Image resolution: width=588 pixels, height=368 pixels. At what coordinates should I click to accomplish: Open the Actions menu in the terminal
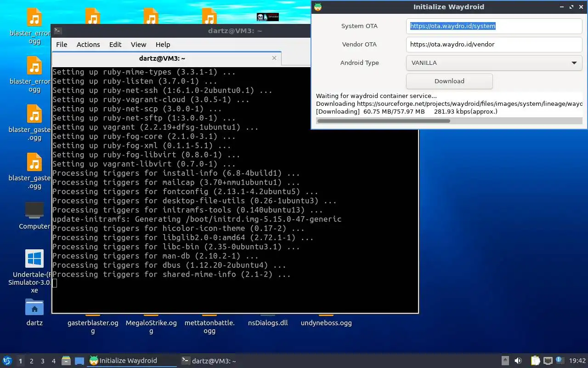88,45
